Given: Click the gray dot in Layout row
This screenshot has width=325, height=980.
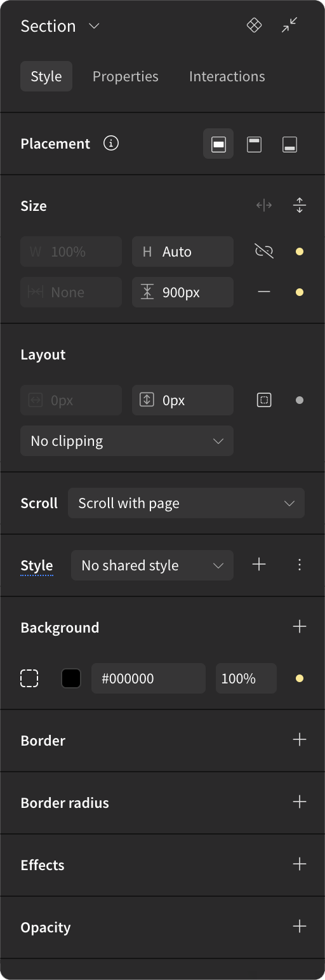Looking at the screenshot, I should pyautogui.click(x=300, y=400).
